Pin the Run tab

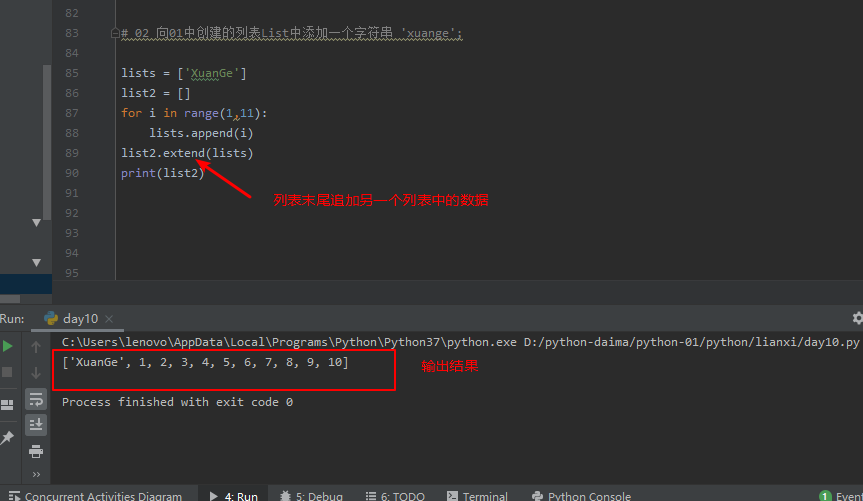(7, 438)
